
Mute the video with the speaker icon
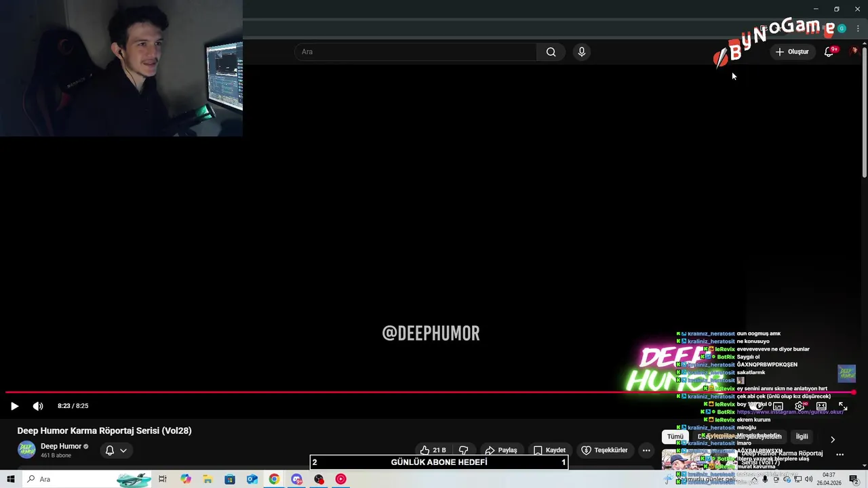coord(38,406)
